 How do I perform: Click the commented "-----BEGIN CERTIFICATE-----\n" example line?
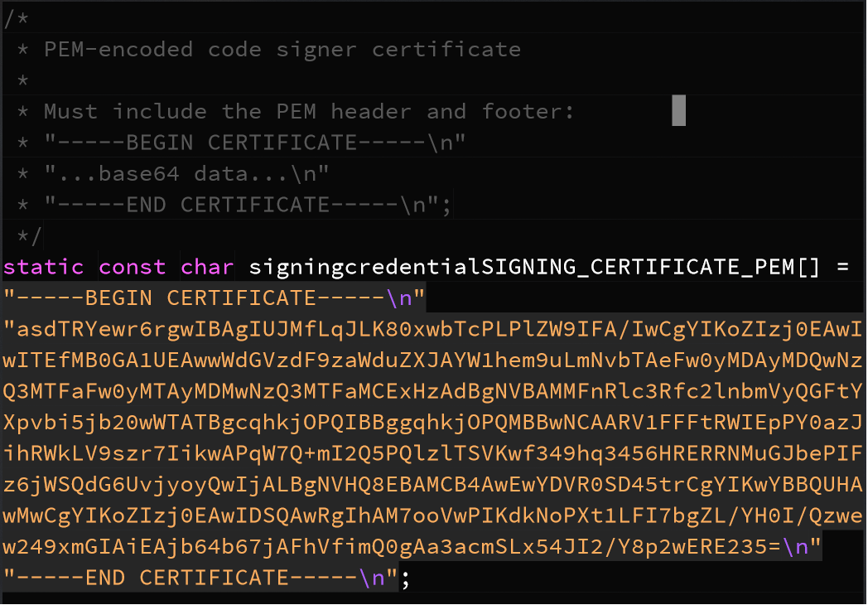point(255,143)
